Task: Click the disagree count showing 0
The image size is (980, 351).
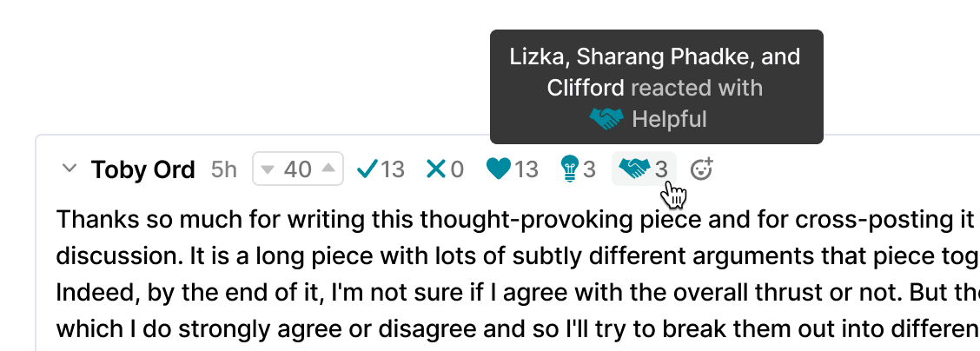Action: click(457, 169)
